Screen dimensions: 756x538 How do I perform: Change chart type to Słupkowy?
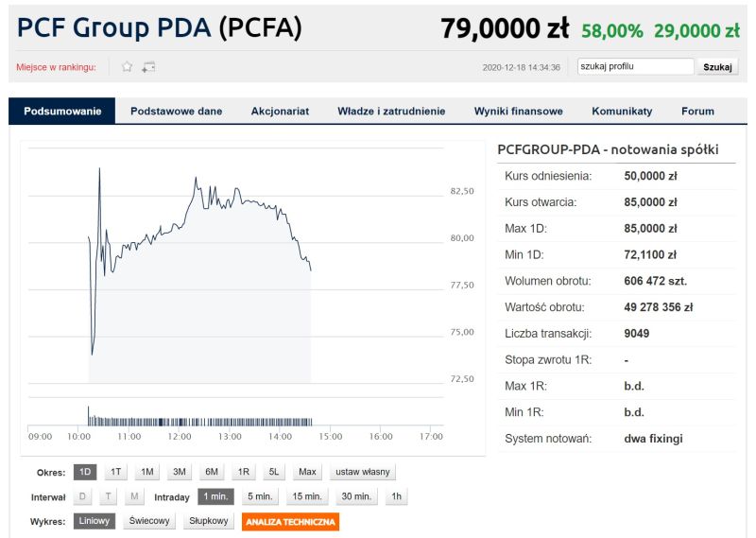(209, 521)
